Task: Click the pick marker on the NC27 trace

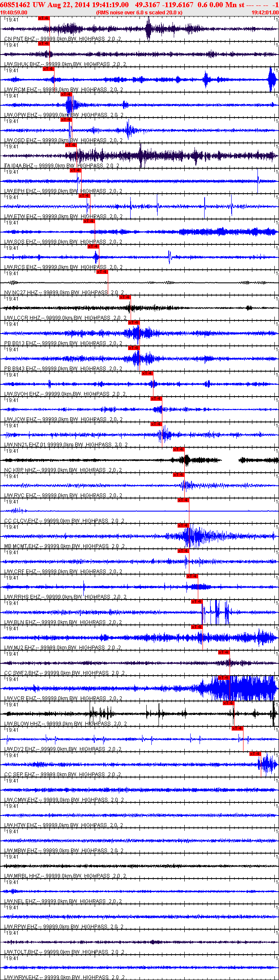Action: point(102,272)
